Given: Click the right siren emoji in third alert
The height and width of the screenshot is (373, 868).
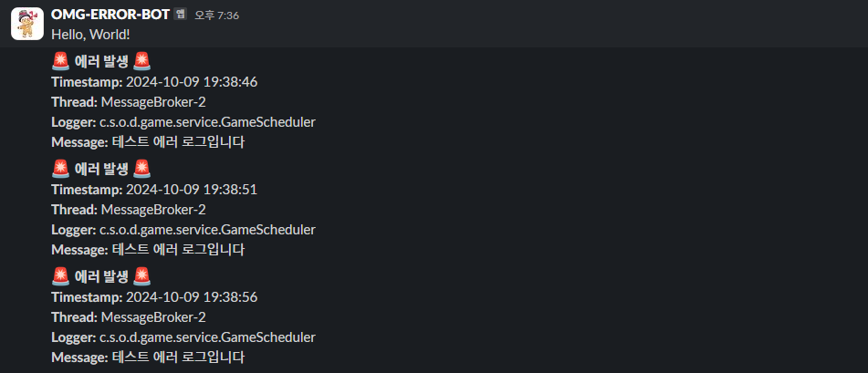Looking at the screenshot, I should tap(141, 276).
